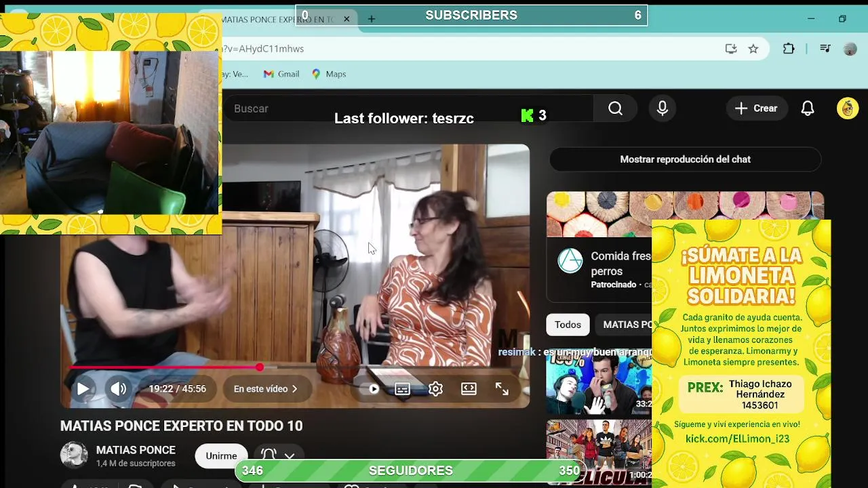Open YouTube notifications bell
Screen dimensions: 868x488
click(808, 108)
